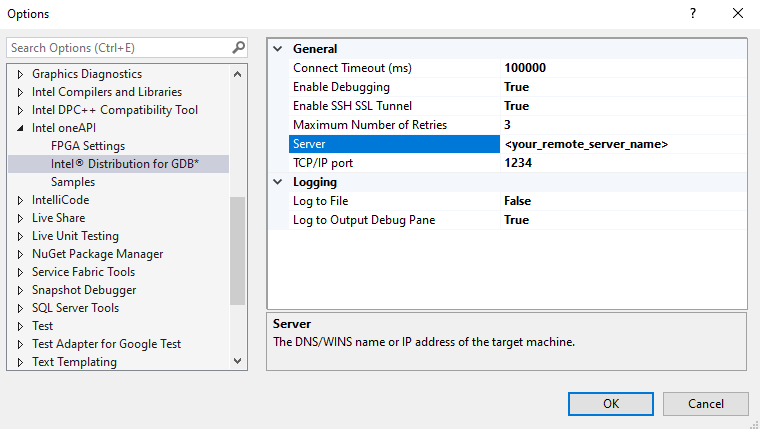Viewport: 760px width, 429px height.
Task: Select FPGA Settings page
Action: (88, 146)
